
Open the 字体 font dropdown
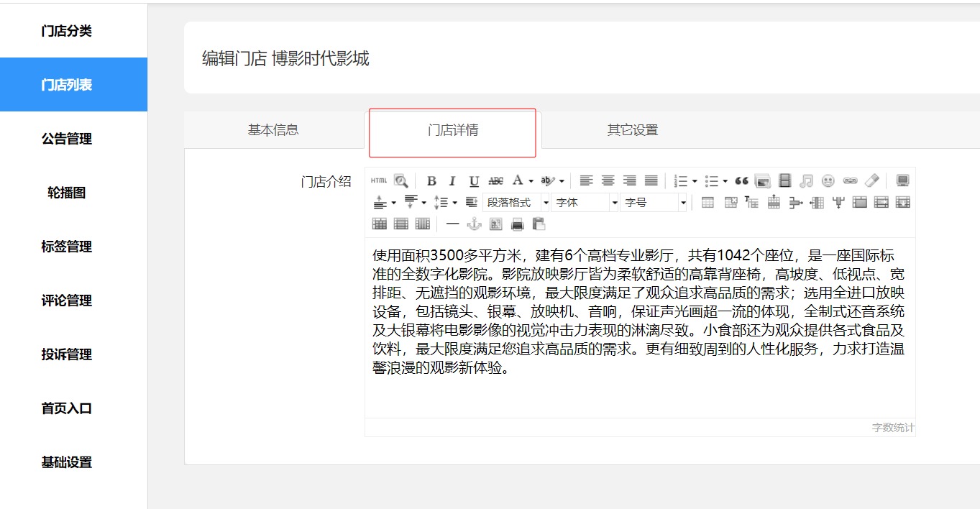pos(585,203)
